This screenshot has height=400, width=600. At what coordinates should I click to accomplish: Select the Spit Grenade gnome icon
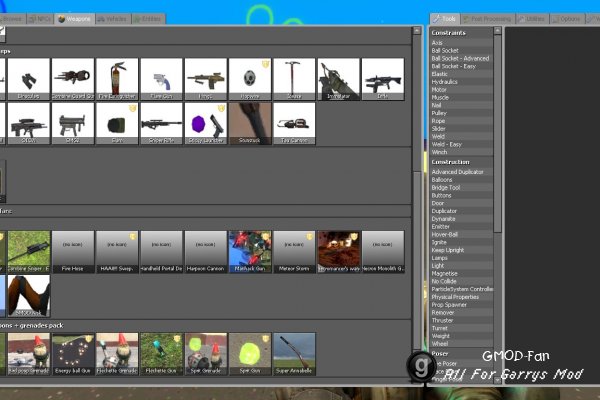tap(206, 354)
